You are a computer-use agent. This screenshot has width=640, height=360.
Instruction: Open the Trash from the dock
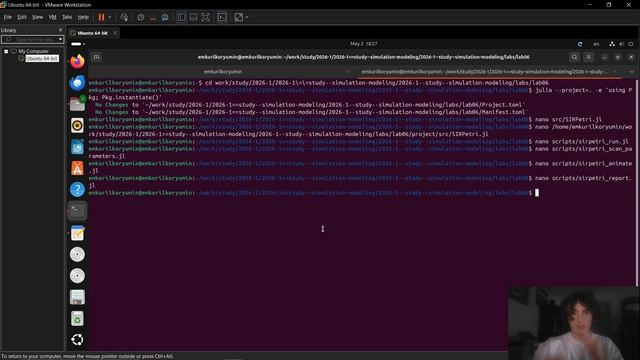pyautogui.click(x=77, y=318)
